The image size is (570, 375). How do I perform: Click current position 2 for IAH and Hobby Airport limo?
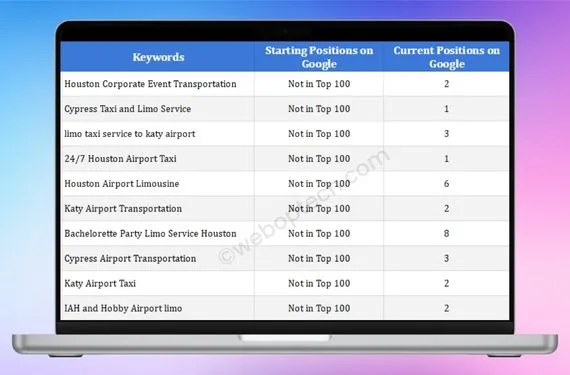tap(446, 309)
